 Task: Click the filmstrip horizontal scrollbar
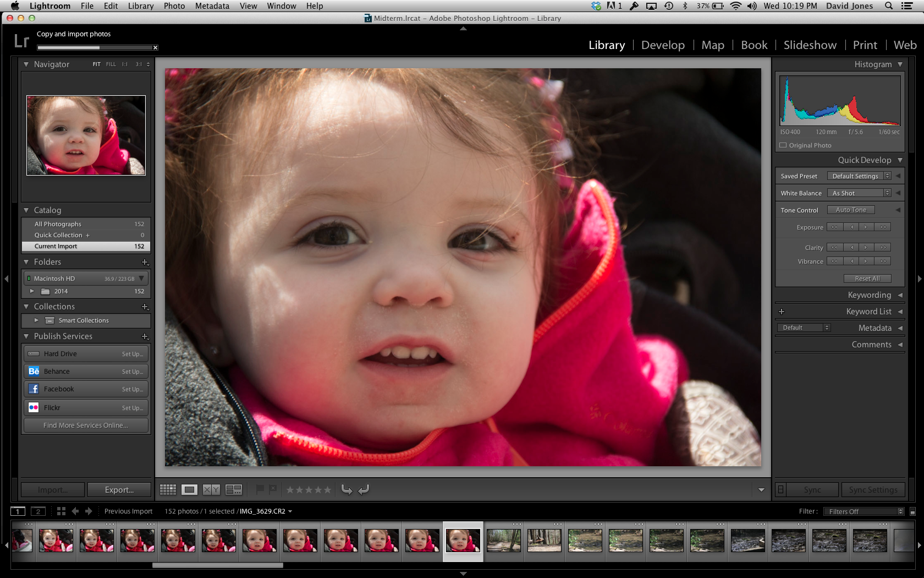click(217, 565)
